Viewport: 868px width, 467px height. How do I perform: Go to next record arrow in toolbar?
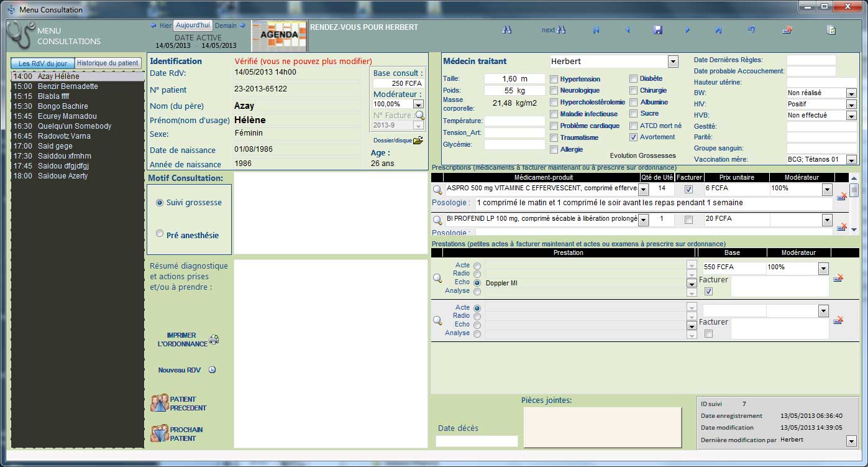pyautogui.click(x=688, y=30)
